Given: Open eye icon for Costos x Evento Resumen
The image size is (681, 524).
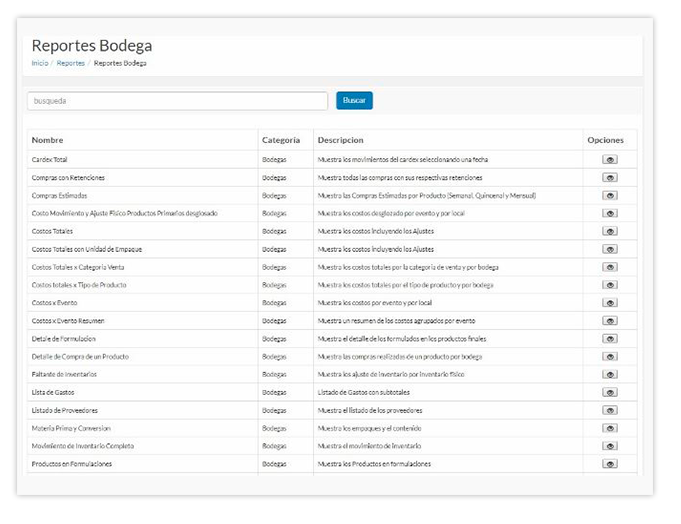Looking at the screenshot, I should pyautogui.click(x=609, y=321).
